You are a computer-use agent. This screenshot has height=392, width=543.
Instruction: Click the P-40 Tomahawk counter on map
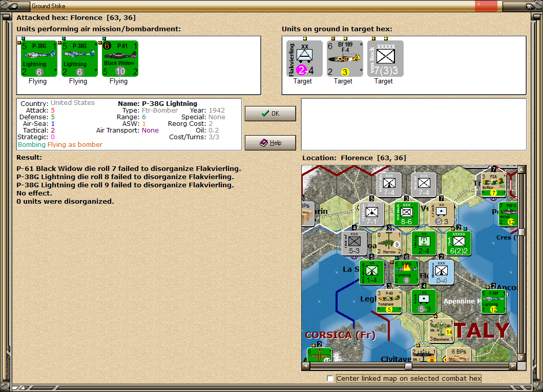(x=389, y=301)
